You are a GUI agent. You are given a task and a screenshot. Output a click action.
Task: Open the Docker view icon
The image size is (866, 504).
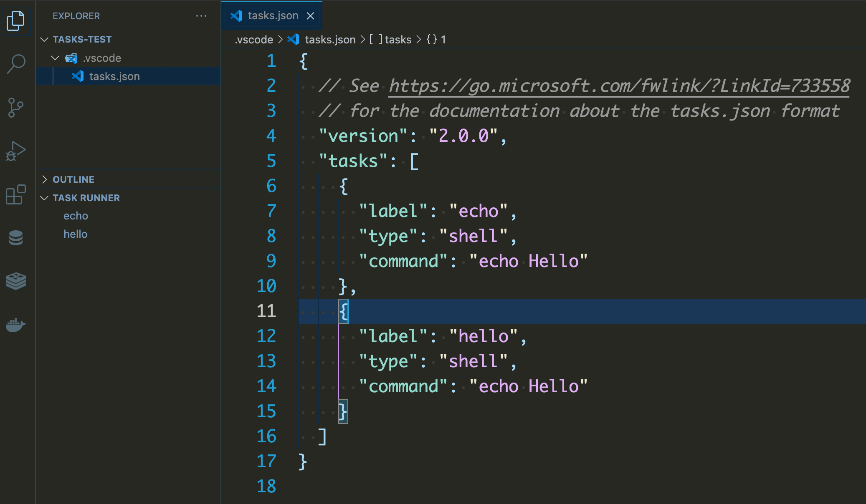point(16,325)
